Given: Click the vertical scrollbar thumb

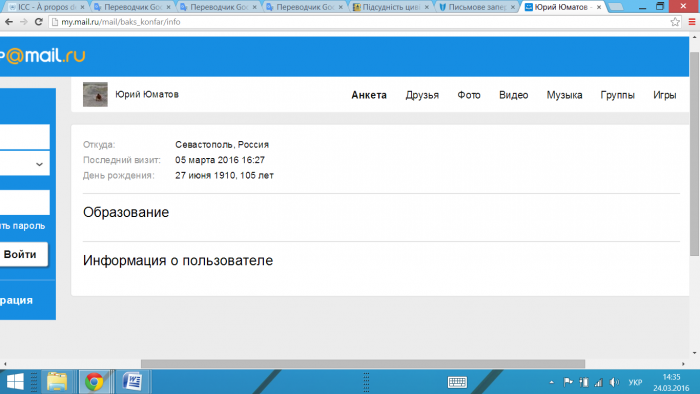Looking at the screenshot, I should [x=694, y=154].
